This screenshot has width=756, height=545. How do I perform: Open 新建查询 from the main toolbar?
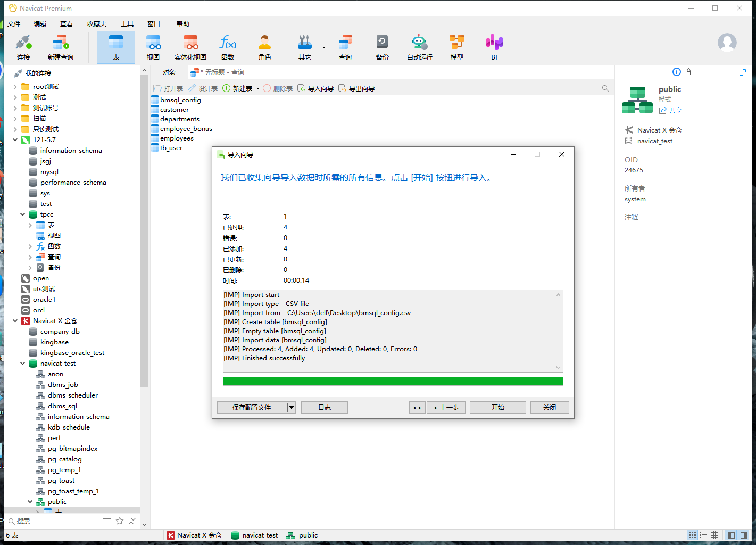60,48
